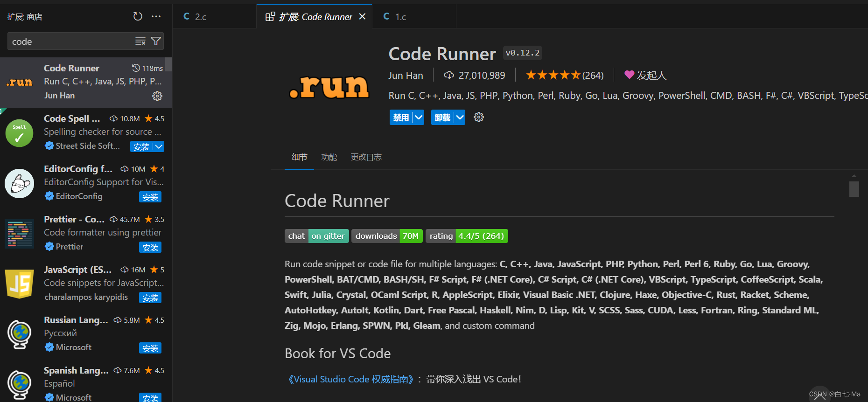Select the Prettier - Code formatter entry title
The height and width of the screenshot is (402, 868).
(x=74, y=219)
